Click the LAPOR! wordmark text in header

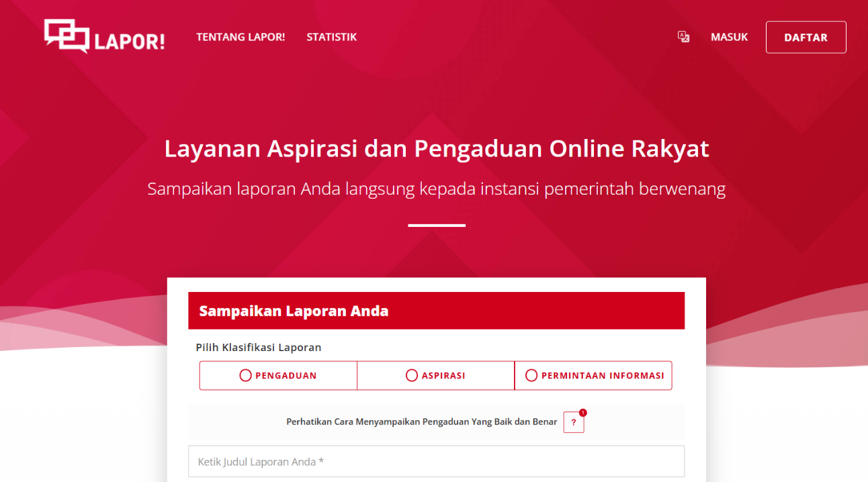coord(130,42)
